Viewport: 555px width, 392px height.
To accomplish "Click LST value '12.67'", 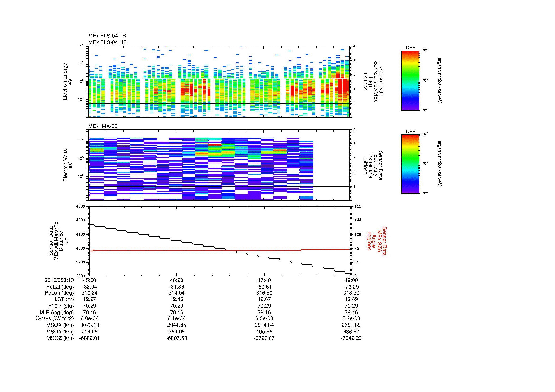I will (x=264, y=299).
